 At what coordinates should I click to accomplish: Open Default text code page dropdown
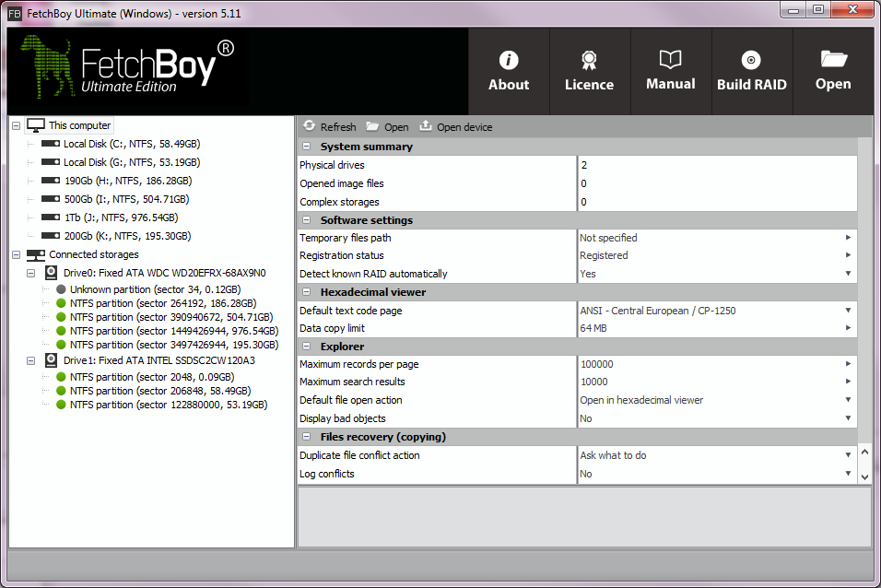click(x=848, y=311)
